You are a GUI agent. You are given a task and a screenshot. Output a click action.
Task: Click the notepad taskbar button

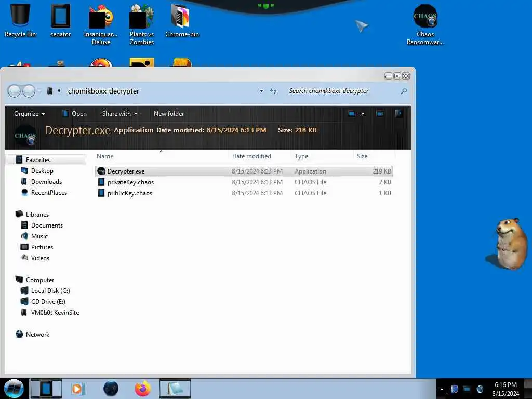(175, 389)
